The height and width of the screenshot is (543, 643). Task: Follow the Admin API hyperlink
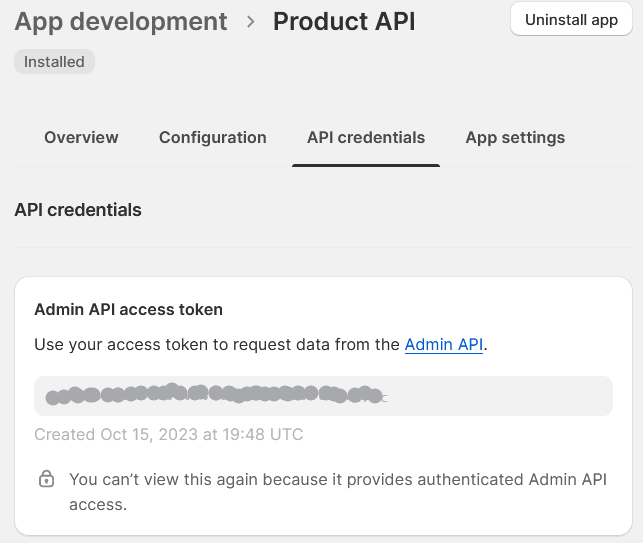[444, 345]
